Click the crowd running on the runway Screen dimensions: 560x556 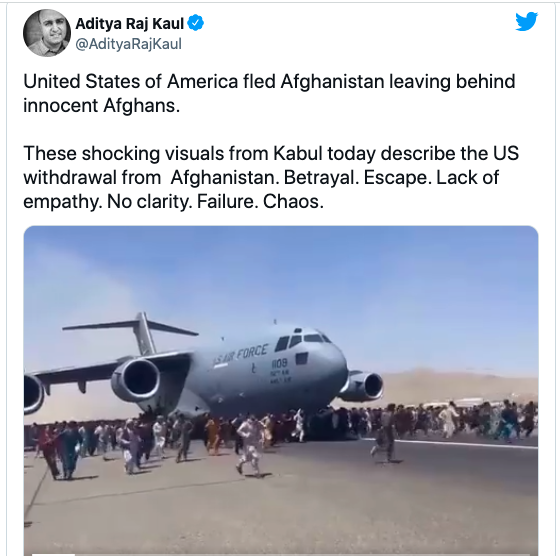point(281,432)
